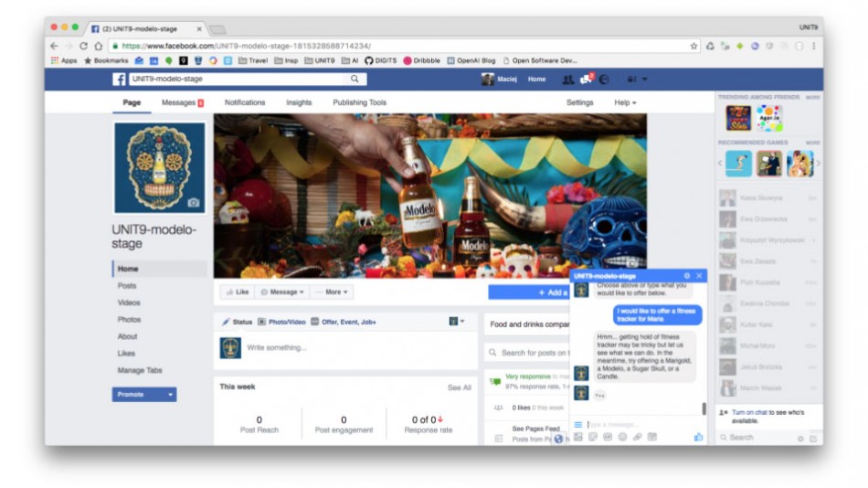This screenshot has height=488, width=868.
Task: Open the page Settings tab
Action: click(579, 102)
